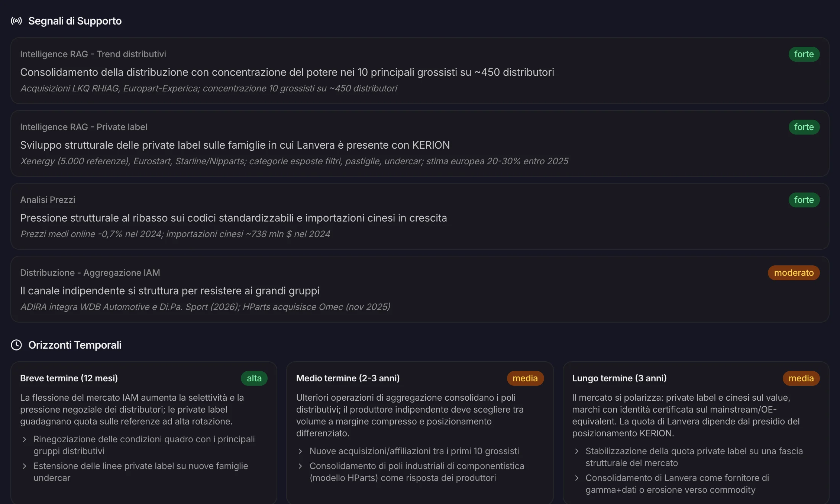Click paragraph 'Il mercato si polarizza'

pos(686,416)
